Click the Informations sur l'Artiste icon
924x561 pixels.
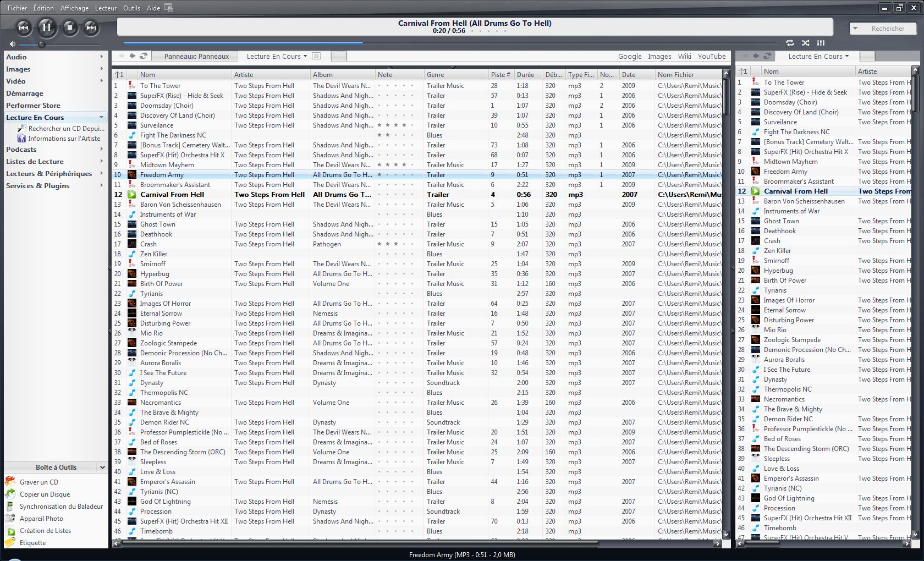pos(22,138)
